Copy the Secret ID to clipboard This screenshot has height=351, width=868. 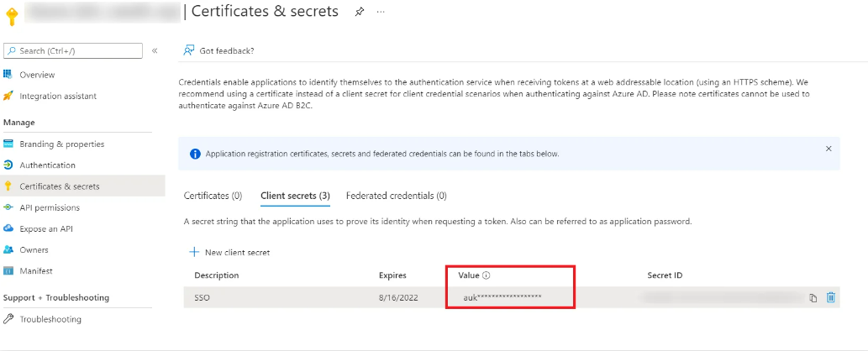813,298
